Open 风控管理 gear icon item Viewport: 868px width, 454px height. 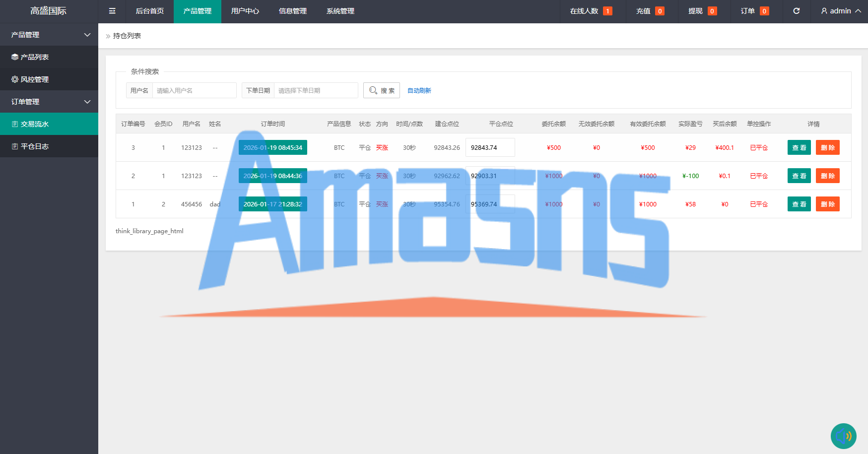click(49, 79)
